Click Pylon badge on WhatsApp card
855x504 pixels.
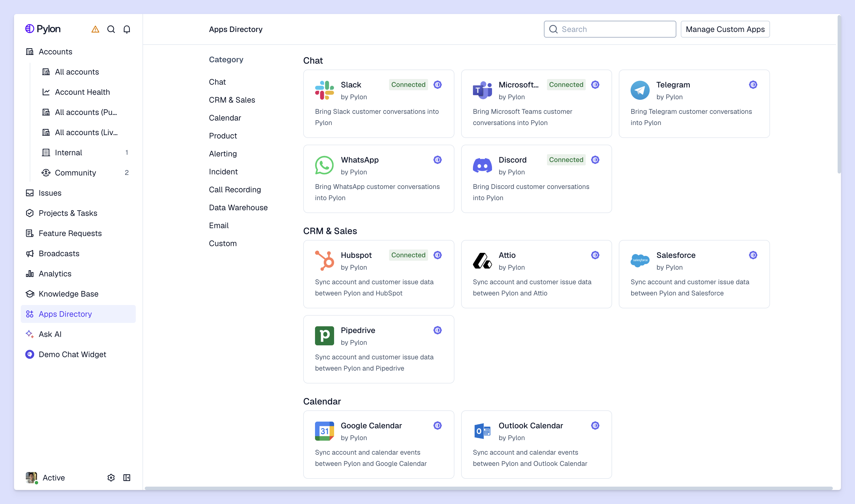[x=437, y=159]
